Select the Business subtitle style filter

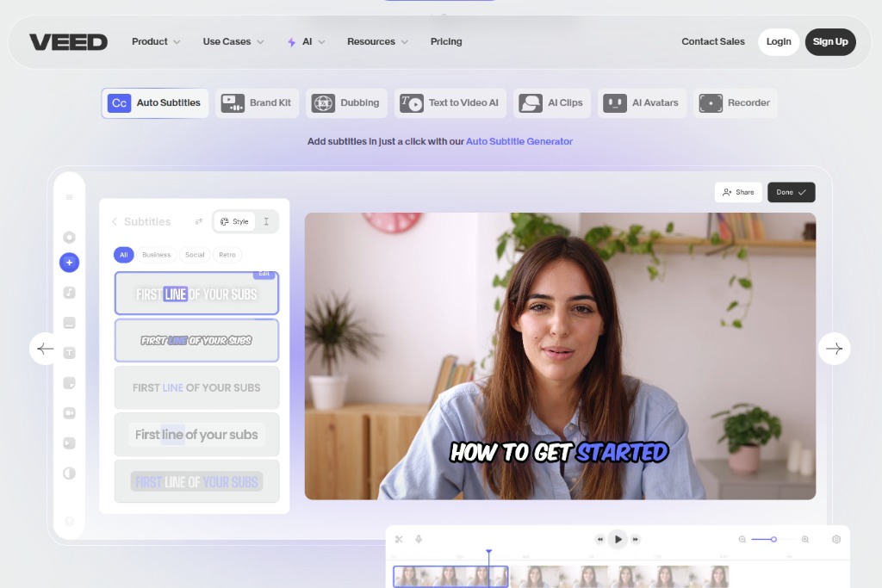click(x=157, y=255)
